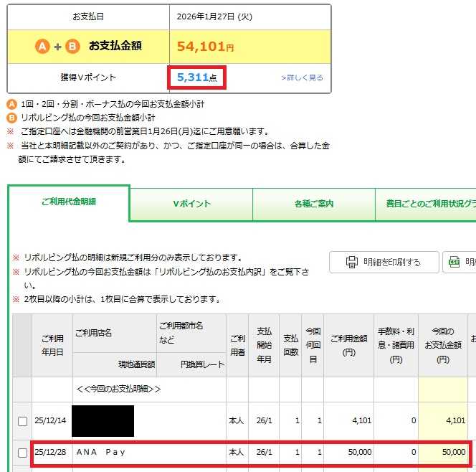Click the 50,000 payment amount in ANA Pay row
476x472 pixels.
[454, 452]
